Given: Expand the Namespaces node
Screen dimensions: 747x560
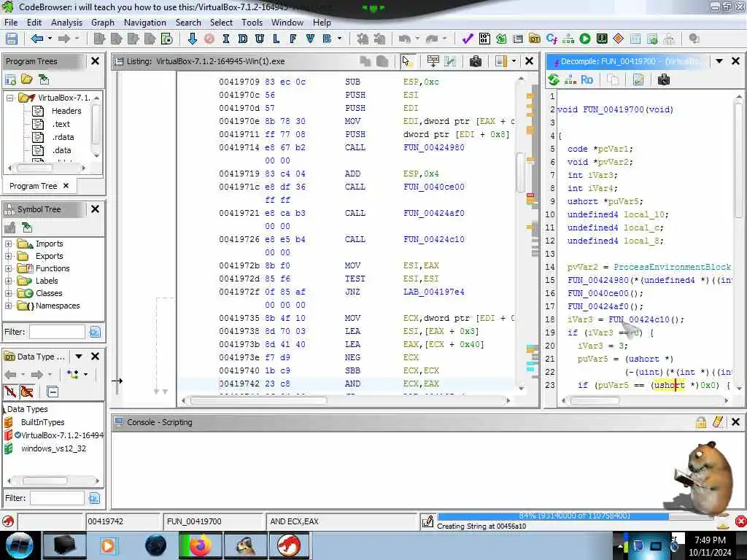Looking at the screenshot, I should (9, 306).
